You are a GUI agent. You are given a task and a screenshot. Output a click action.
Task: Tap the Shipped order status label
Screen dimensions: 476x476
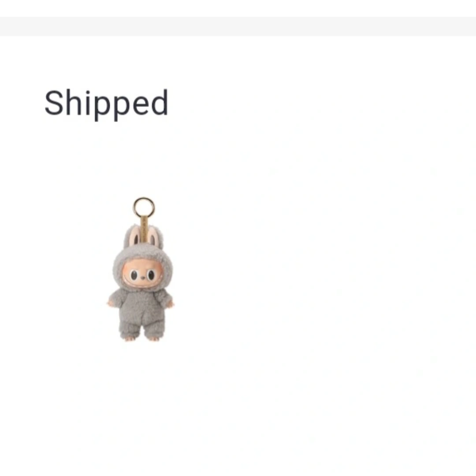(x=106, y=104)
